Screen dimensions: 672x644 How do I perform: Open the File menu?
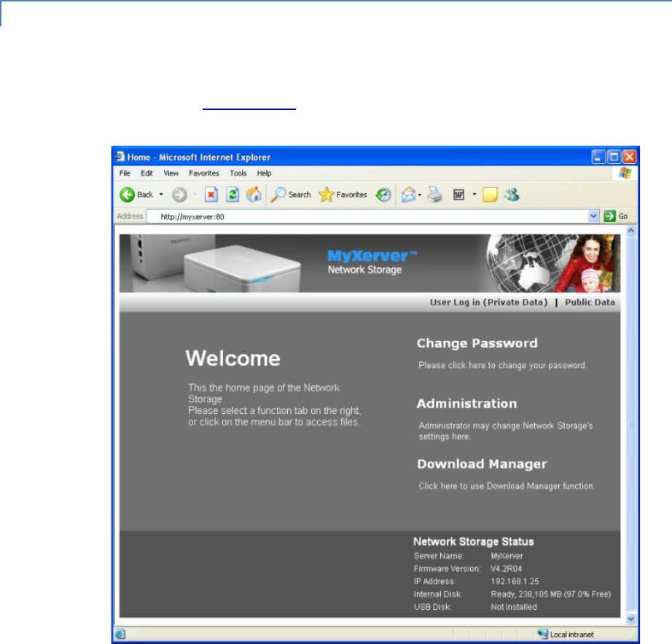pyautogui.click(x=125, y=173)
